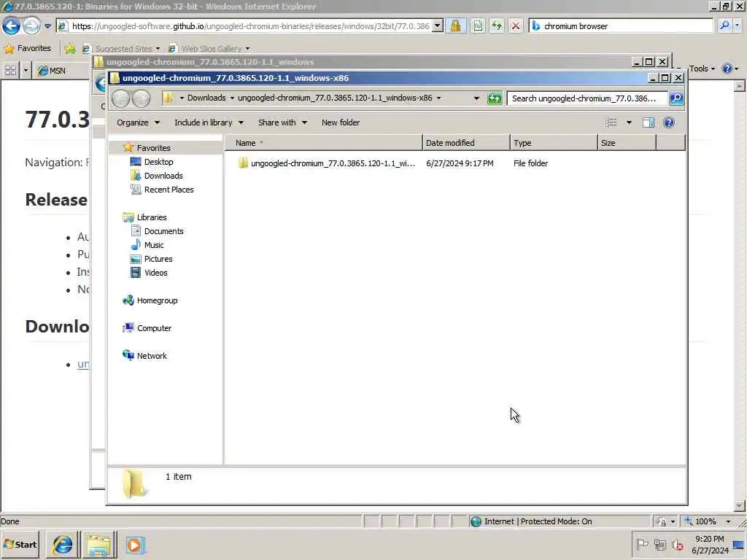Open view options dropdown arrow

pyautogui.click(x=629, y=122)
